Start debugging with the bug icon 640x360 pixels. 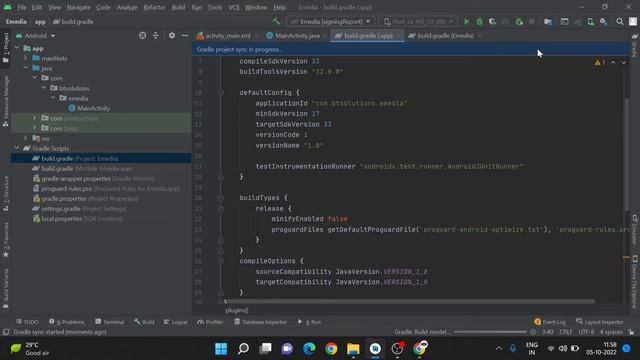tap(480, 22)
